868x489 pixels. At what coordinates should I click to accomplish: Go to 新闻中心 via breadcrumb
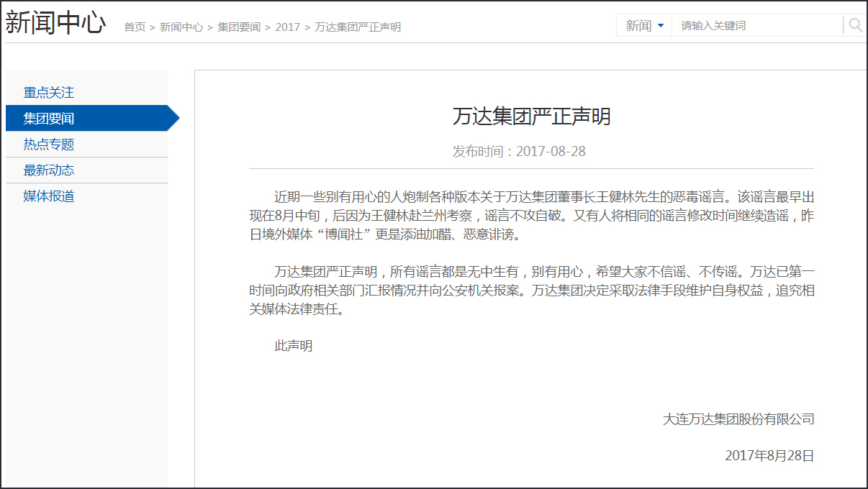[x=181, y=27]
